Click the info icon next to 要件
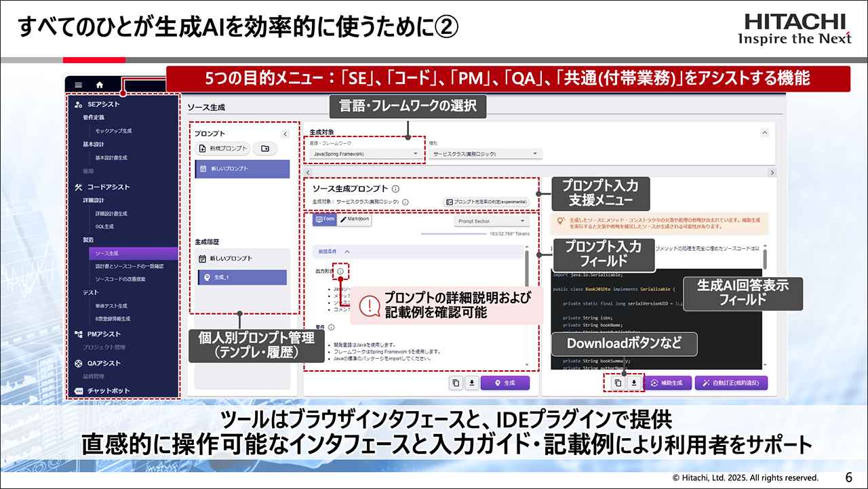The image size is (868, 489). coord(331,327)
